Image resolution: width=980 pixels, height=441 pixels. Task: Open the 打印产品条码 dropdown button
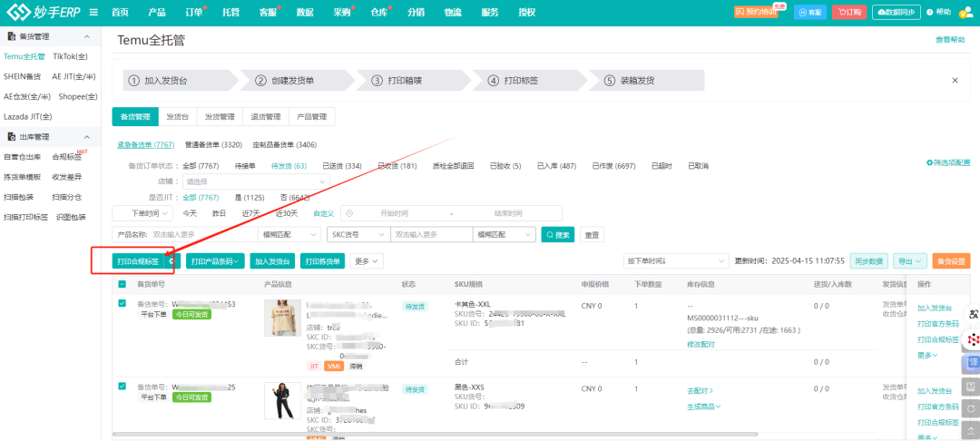coord(215,261)
